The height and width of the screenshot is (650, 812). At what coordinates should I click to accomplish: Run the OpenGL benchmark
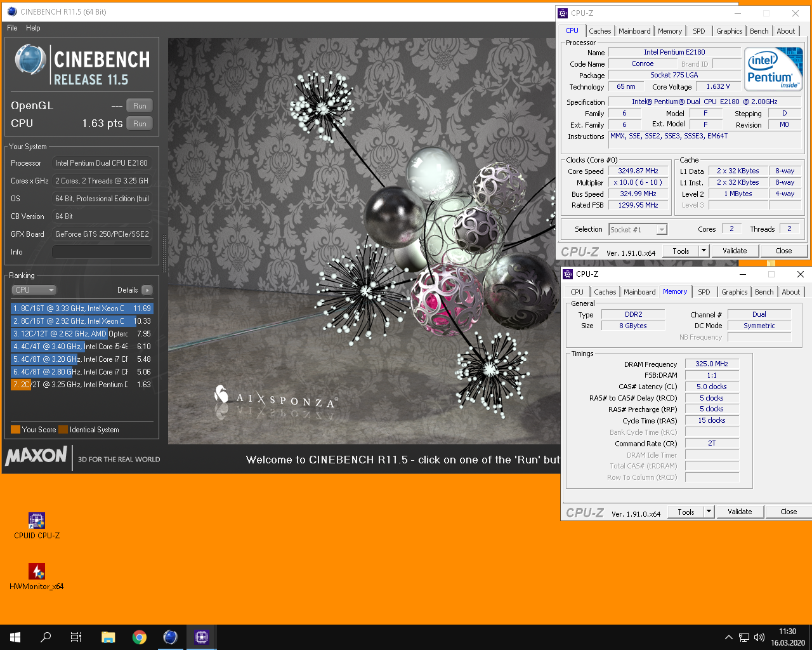pyautogui.click(x=140, y=106)
